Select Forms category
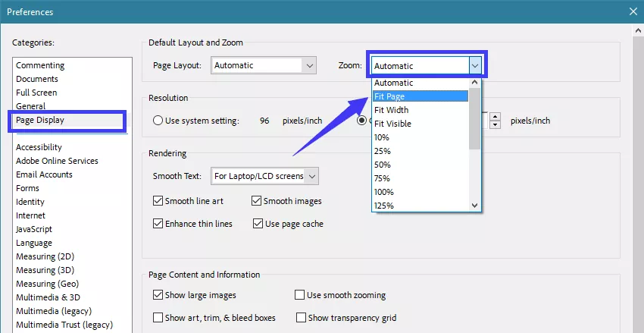Screen dimensions: 644x333 [27, 188]
